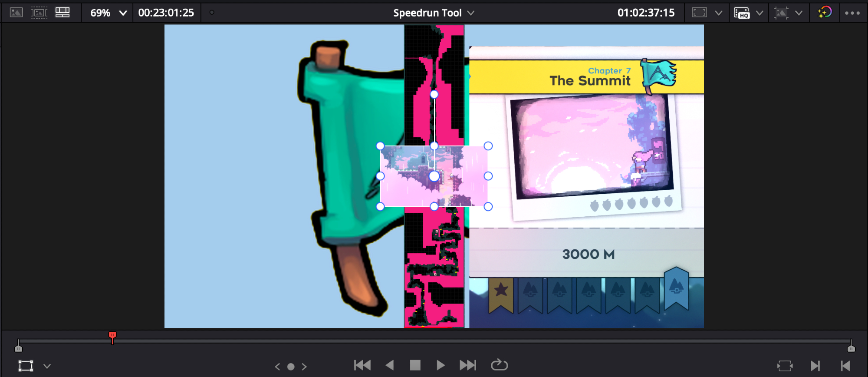This screenshot has width=868, height=377.
Task: Go to the first frame icon
Action: [x=845, y=366]
